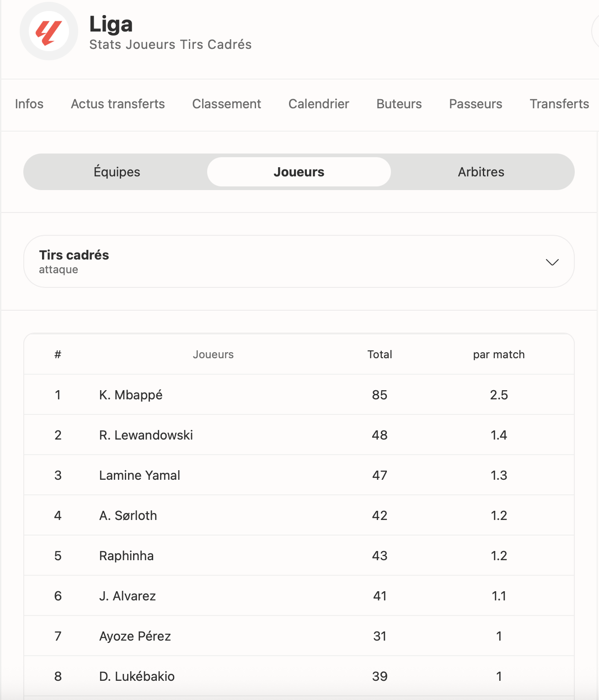The image size is (599, 700).
Task: Sort by the Total column header
Action: (x=380, y=355)
